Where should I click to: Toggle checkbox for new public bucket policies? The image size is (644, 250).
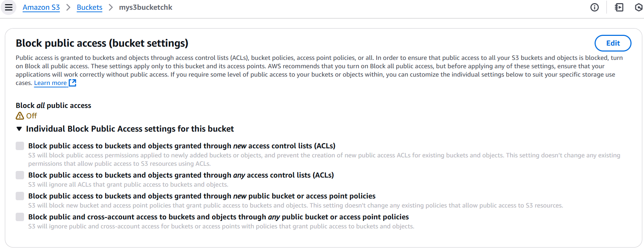point(20,196)
